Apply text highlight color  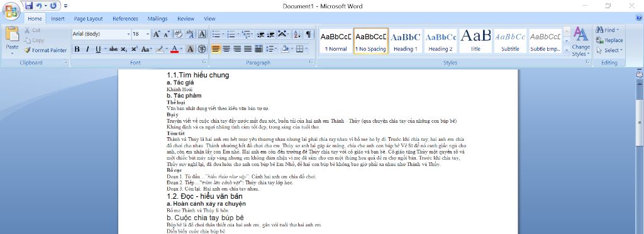click(159, 49)
